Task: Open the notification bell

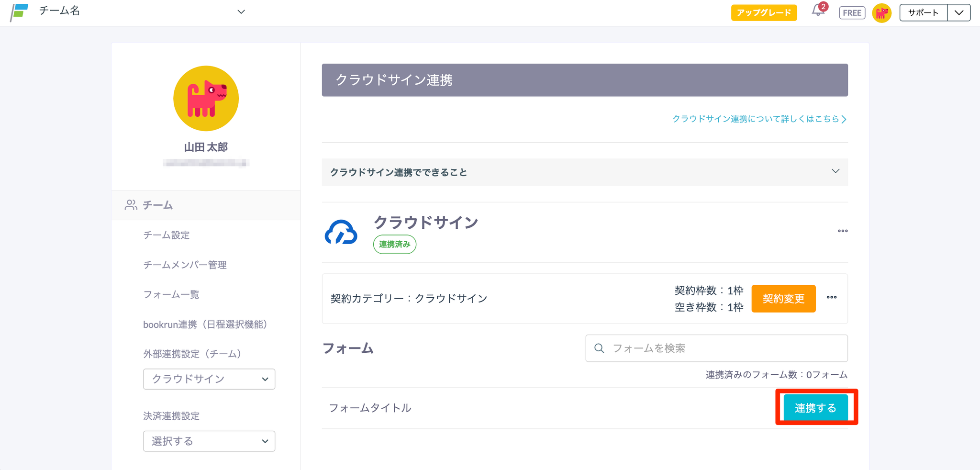Action: pos(818,11)
